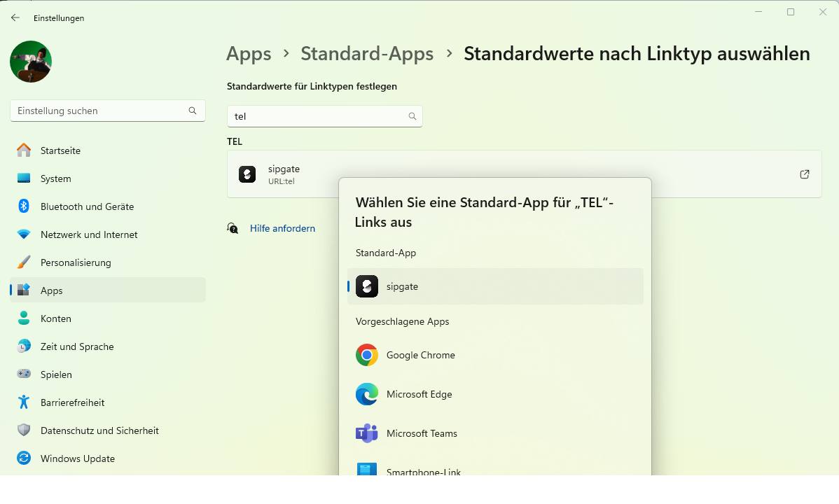Click the magnifier in link type search
The height and width of the screenshot is (504, 839).
point(412,116)
